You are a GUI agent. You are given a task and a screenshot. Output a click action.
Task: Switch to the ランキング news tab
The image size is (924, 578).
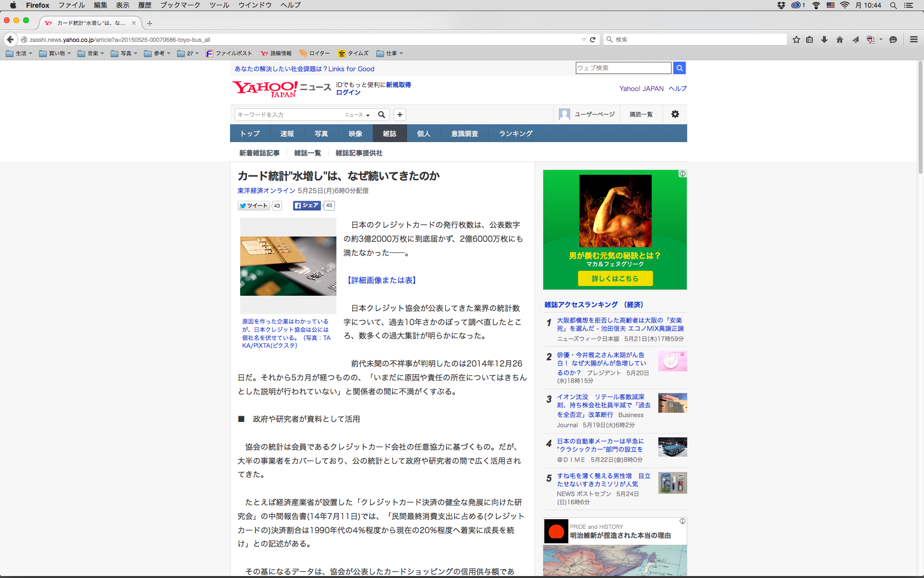point(515,133)
